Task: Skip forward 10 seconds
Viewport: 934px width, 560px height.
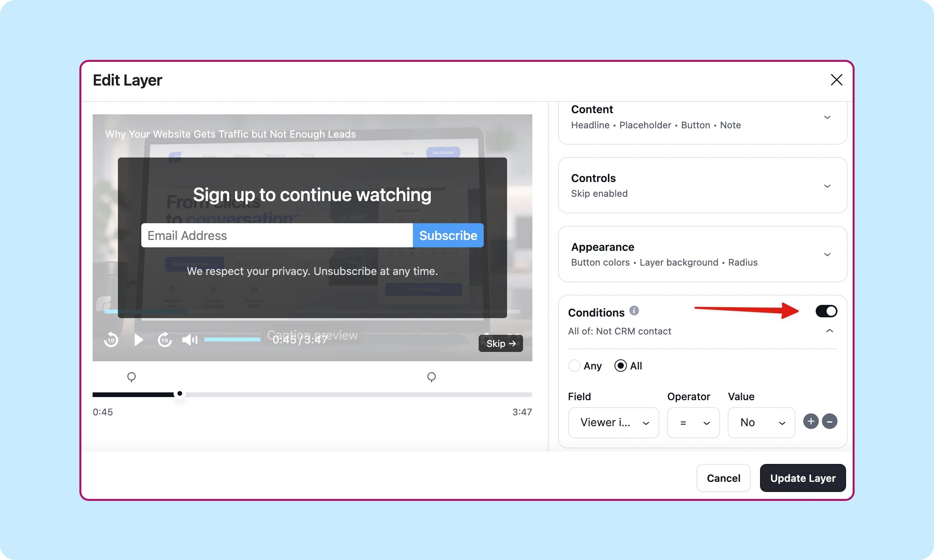Action: tap(165, 340)
